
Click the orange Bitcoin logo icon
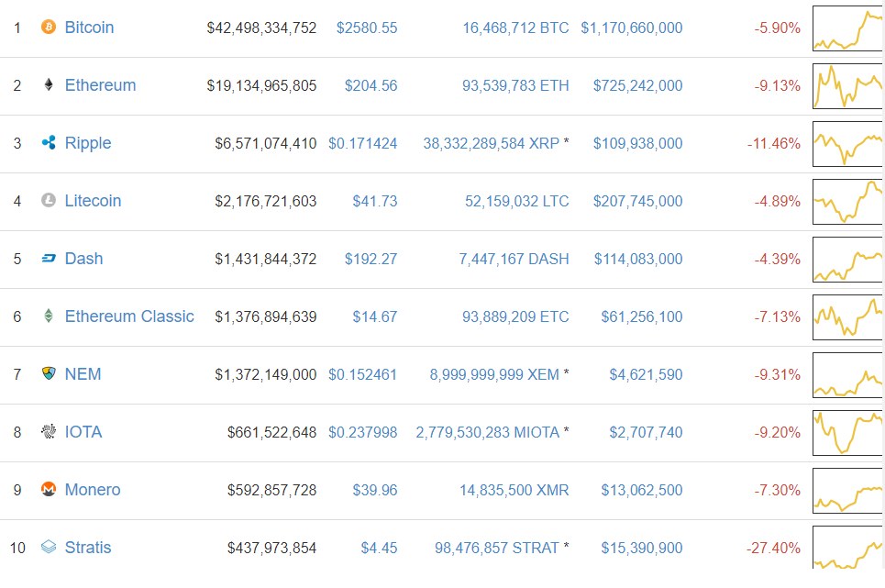coord(49,28)
